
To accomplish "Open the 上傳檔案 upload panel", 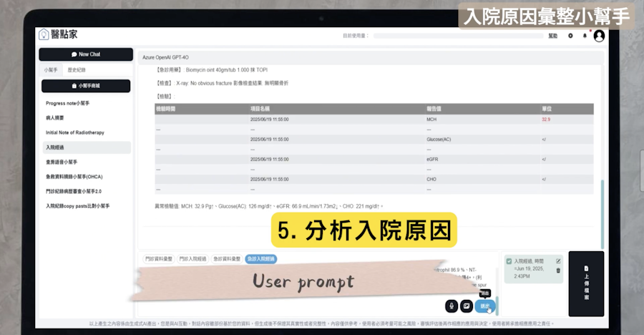I will 586,283.
